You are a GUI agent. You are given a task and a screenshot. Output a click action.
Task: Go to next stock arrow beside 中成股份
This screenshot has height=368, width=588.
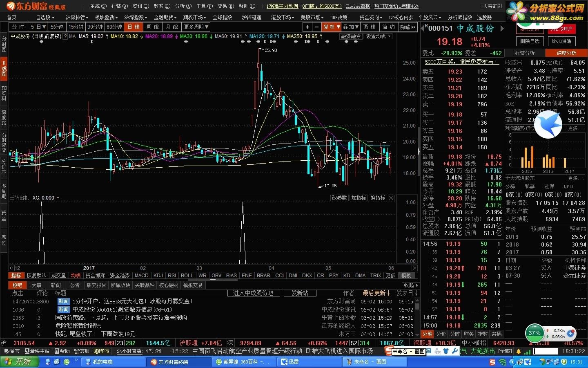coord(502,29)
